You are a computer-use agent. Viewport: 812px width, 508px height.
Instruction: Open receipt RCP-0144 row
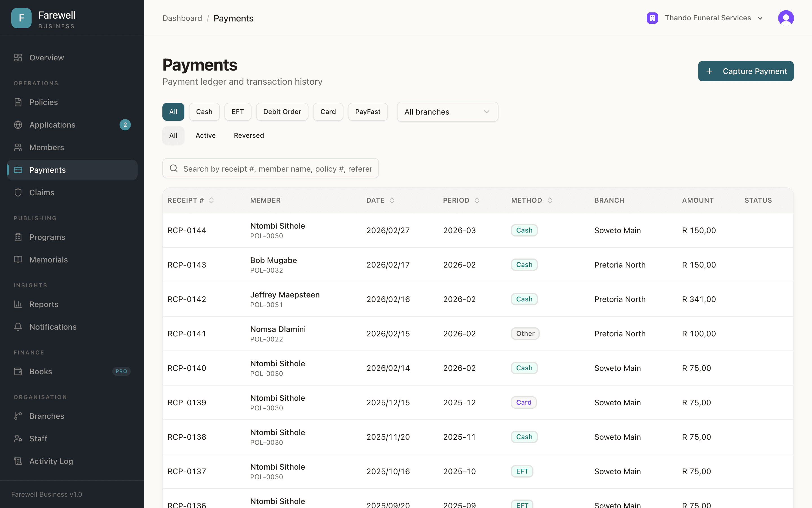478,231
